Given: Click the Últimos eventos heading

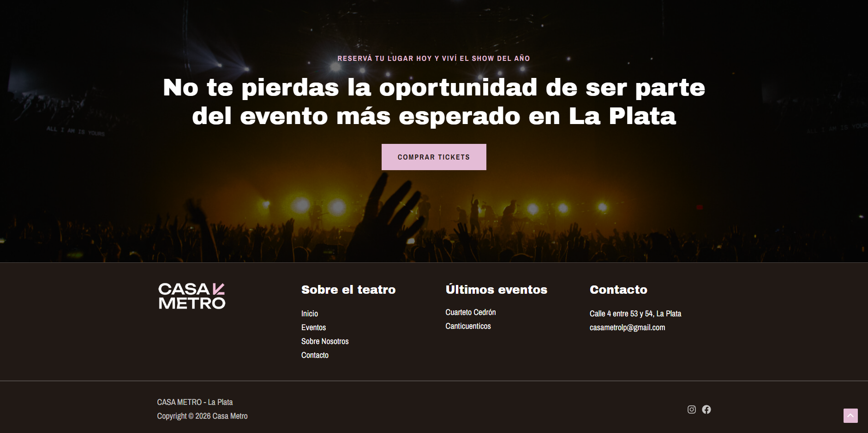Looking at the screenshot, I should (497, 289).
